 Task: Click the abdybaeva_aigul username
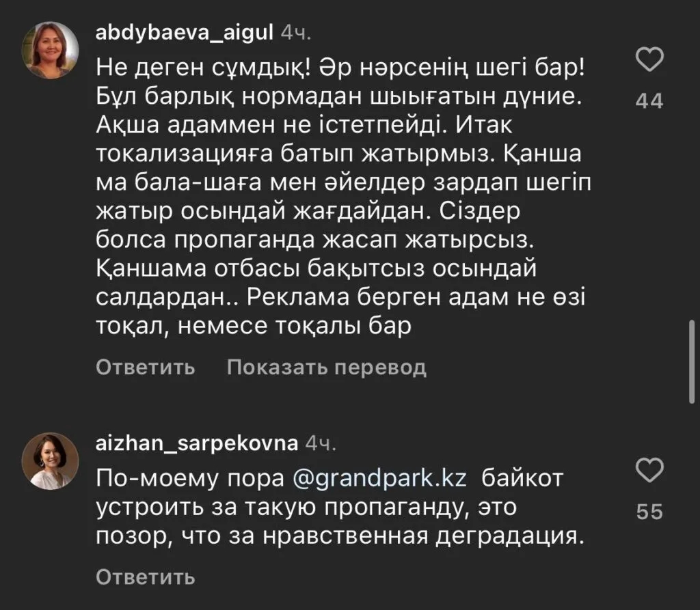pyautogui.click(x=183, y=32)
